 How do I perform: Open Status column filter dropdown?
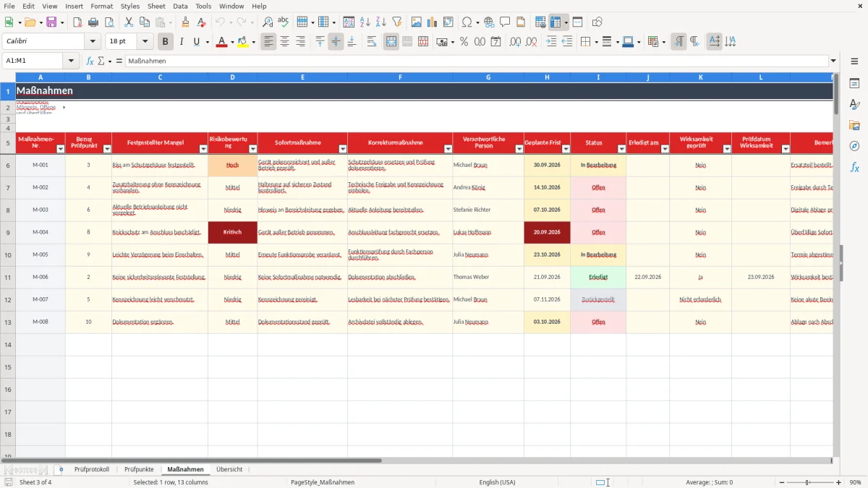pyautogui.click(x=621, y=149)
